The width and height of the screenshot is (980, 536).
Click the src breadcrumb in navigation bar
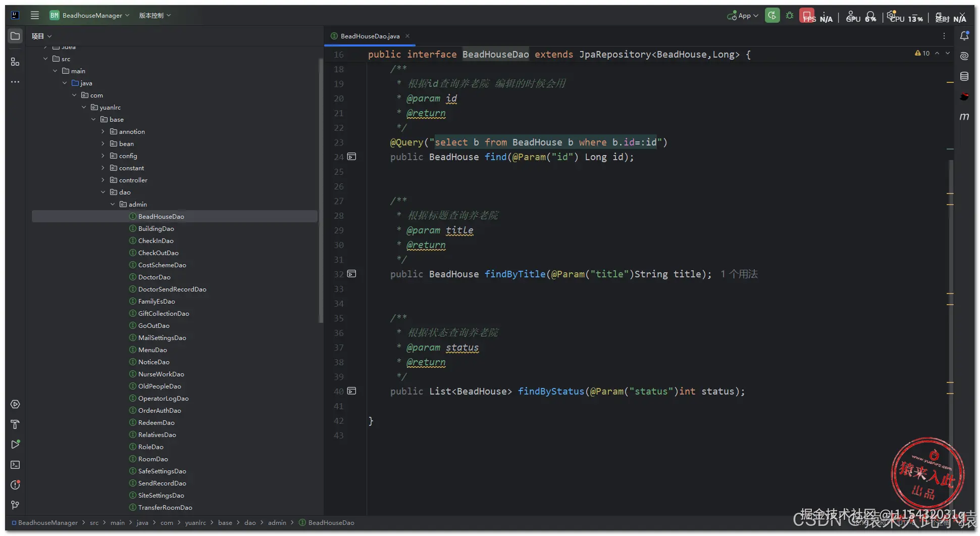(94, 522)
